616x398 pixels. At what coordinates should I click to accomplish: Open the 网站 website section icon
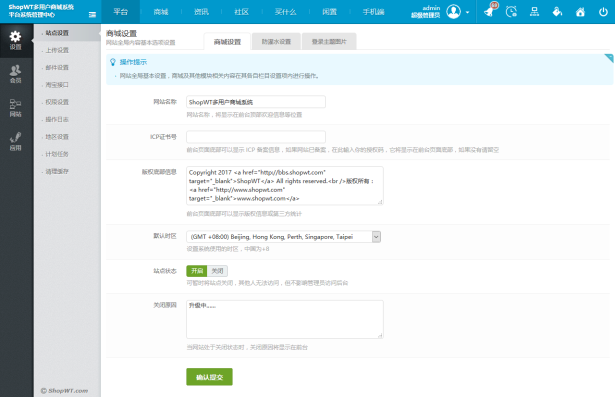coord(16,108)
